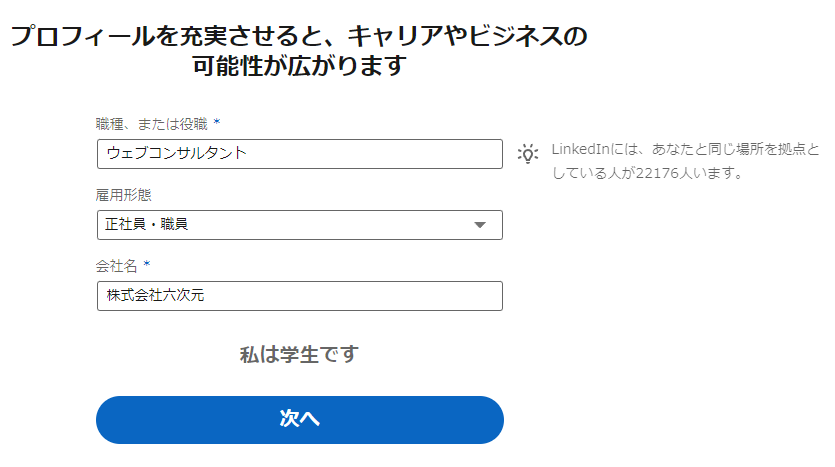The width and height of the screenshot is (835, 467).
Task: Click the heading line 可能性が広がります
Action: coord(299,66)
